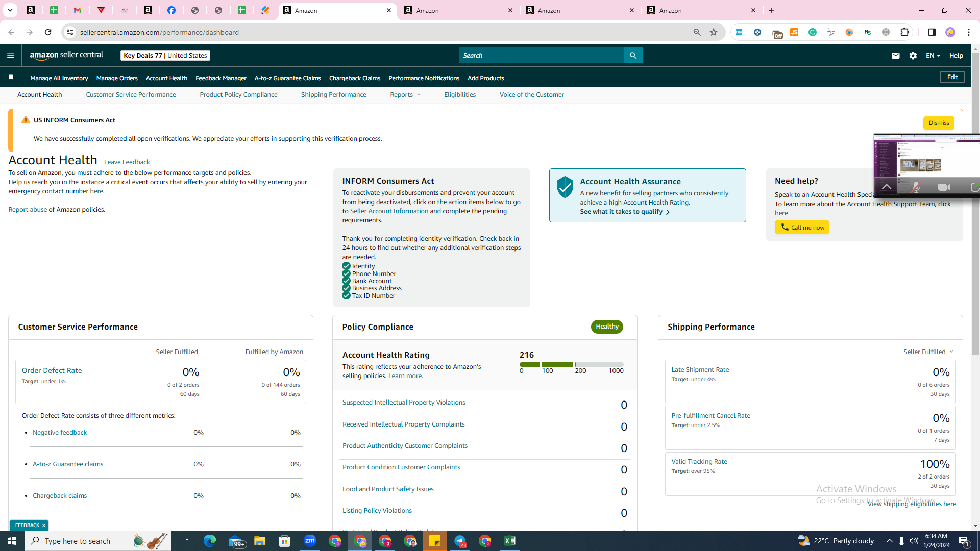View site information icon in the address bar
This screenshot has width=980, height=551.
point(70,32)
